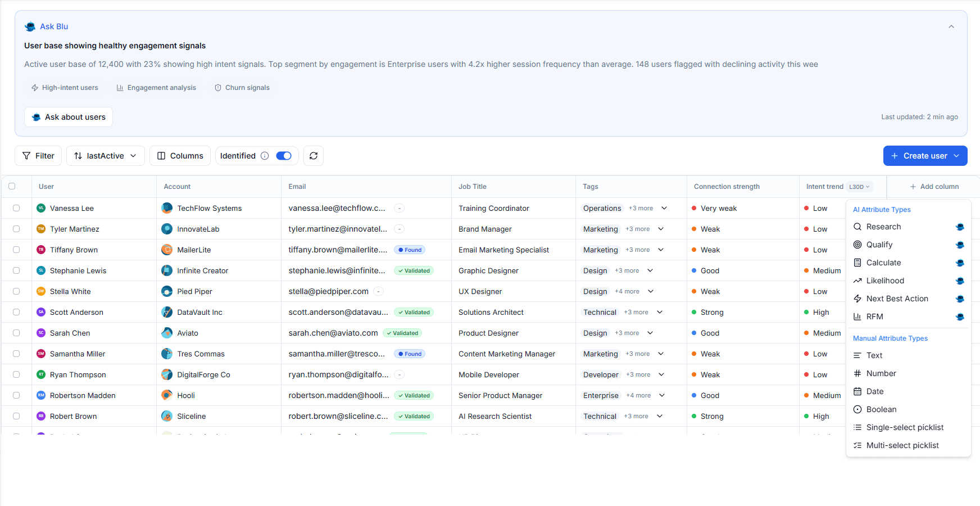Select all rows with the header checkbox

pos(12,186)
